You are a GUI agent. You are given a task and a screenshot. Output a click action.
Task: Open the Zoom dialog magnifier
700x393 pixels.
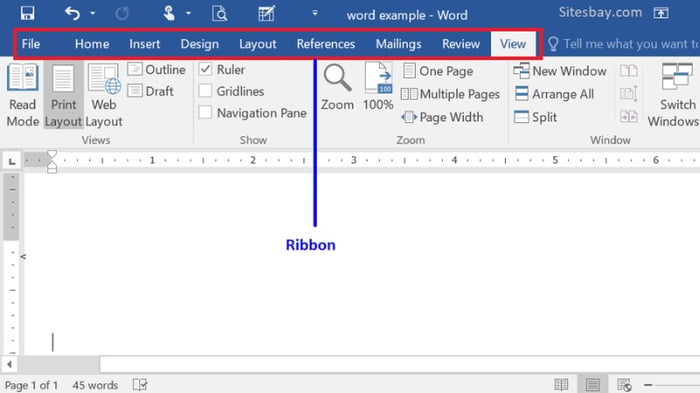(x=337, y=87)
